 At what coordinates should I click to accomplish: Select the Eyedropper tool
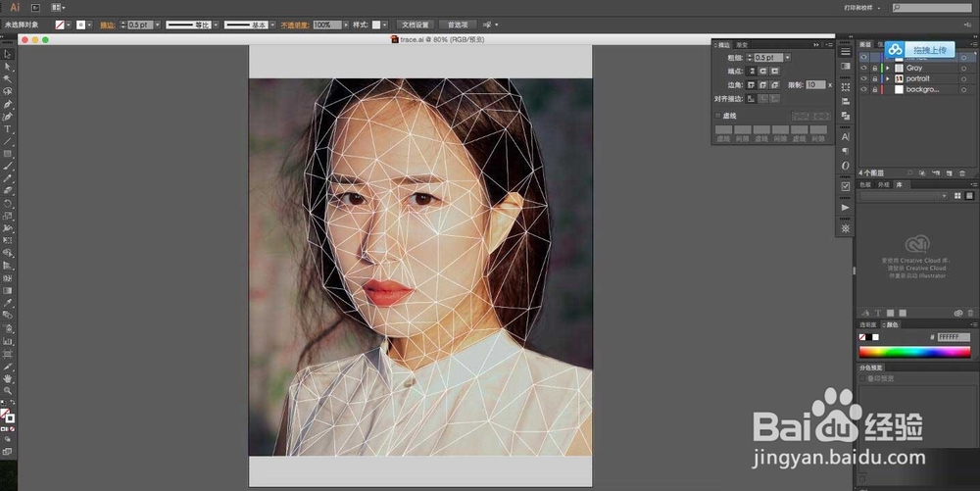[x=8, y=303]
